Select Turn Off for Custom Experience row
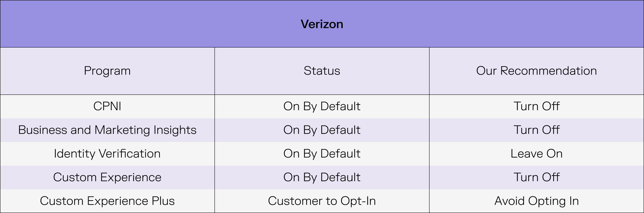The image size is (644, 213). tap(536, 177)
